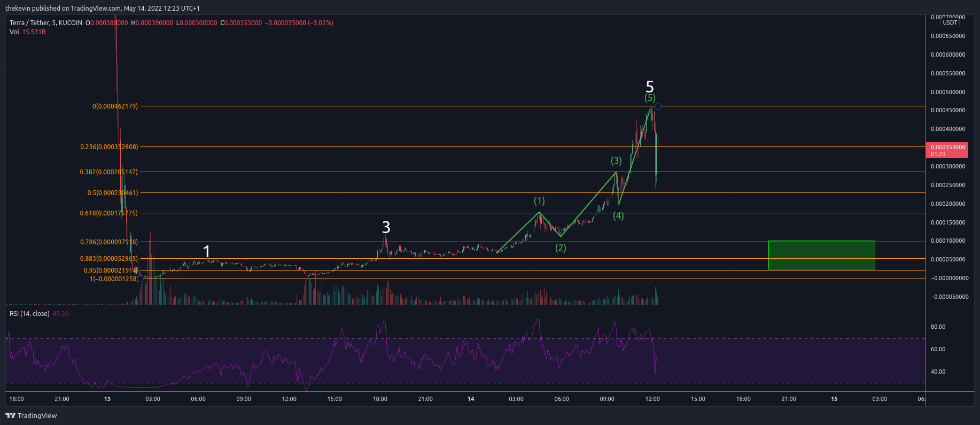
Task: Click the green target zone rectangle
Action: (x=821, y=255)
